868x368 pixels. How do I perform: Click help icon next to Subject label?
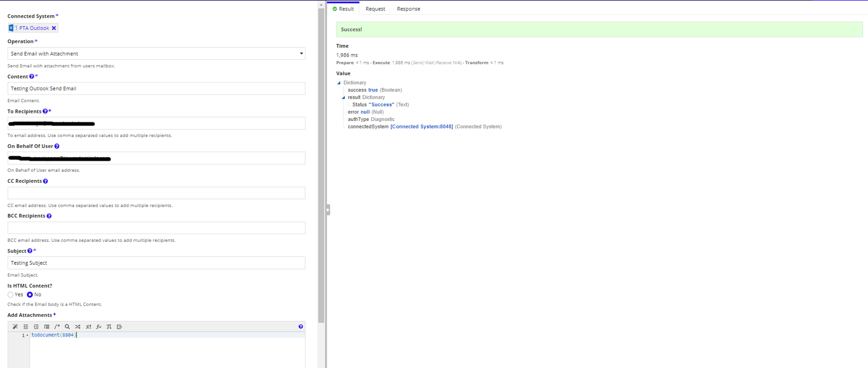coord(30,251)
